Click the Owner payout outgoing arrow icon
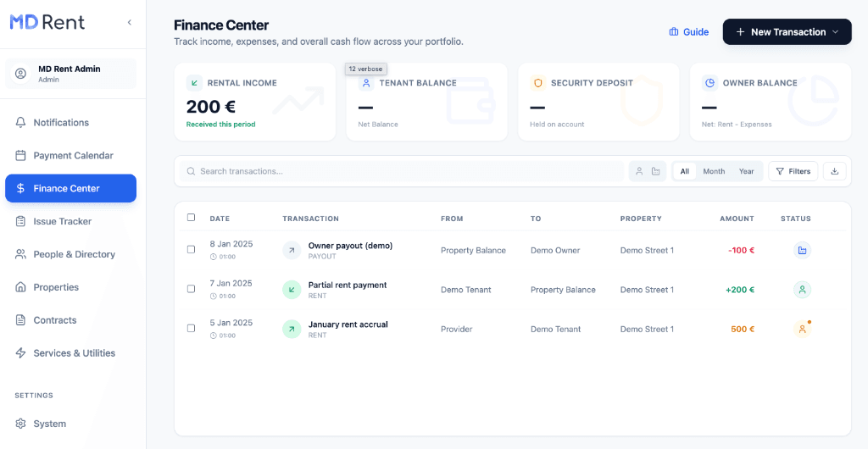The height and width of the screenshot is (449, 868). pos(292,250)
